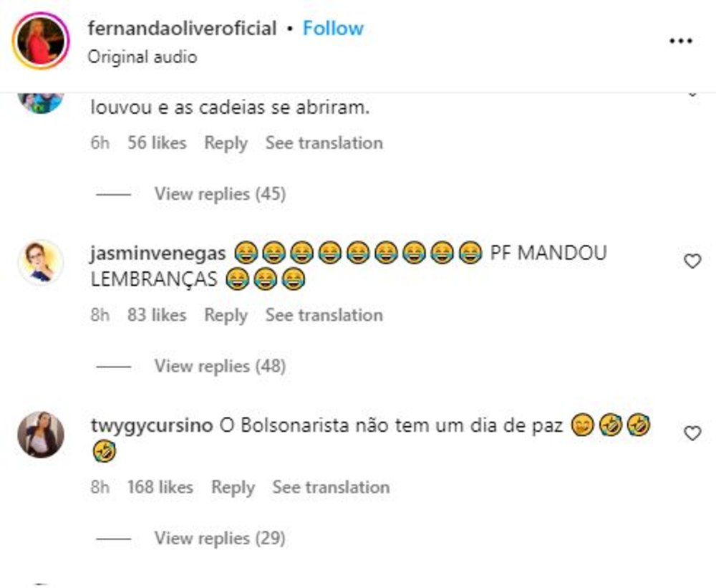
Task: Open fernandaoliveroficial username link
Action: 182,29
